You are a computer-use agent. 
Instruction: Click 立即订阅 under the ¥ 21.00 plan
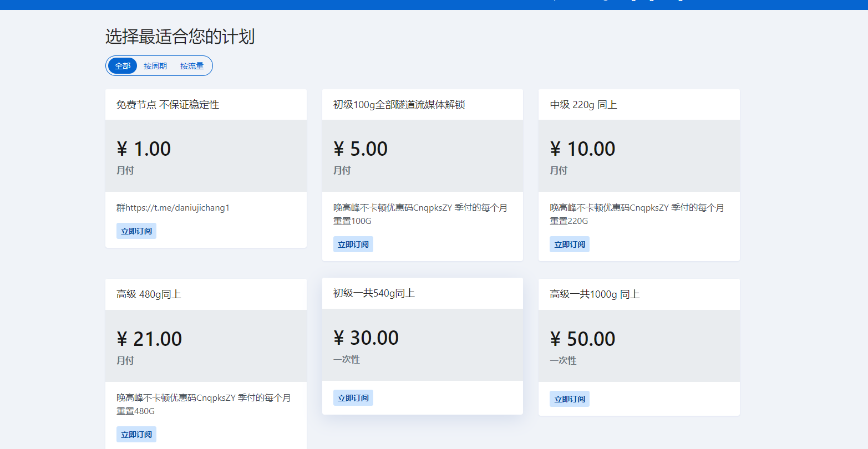coord(136,435)
